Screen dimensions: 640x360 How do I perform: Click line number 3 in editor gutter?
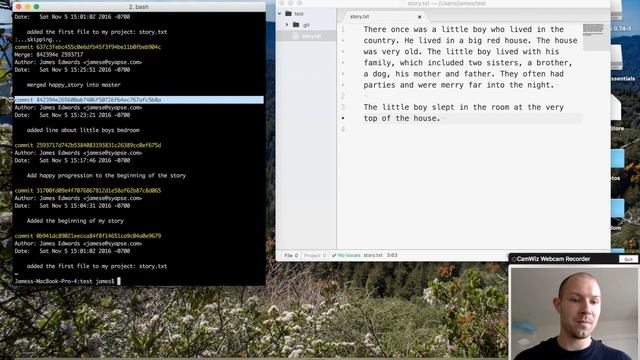coord(343,107)
